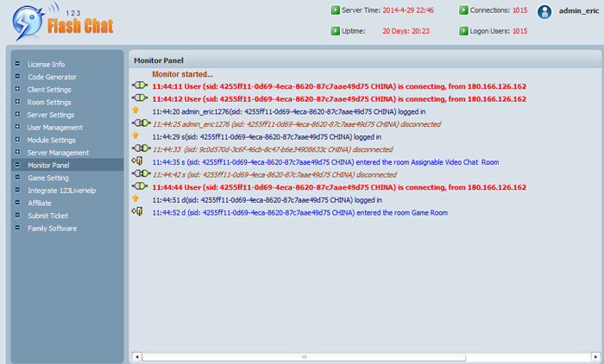
Task: Expand the Room Settings plus icon
Action: (x=17, y=102)
